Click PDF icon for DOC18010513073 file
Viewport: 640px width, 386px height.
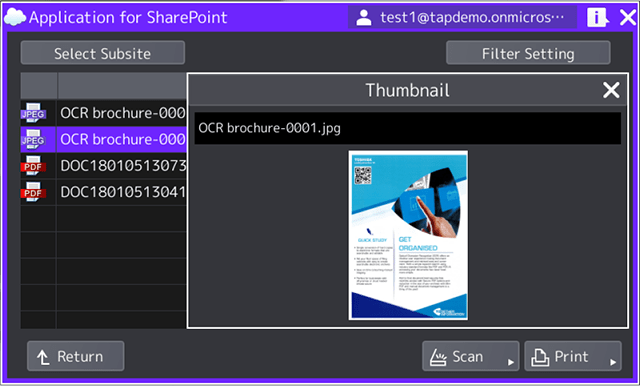click(x=33, y=166)
